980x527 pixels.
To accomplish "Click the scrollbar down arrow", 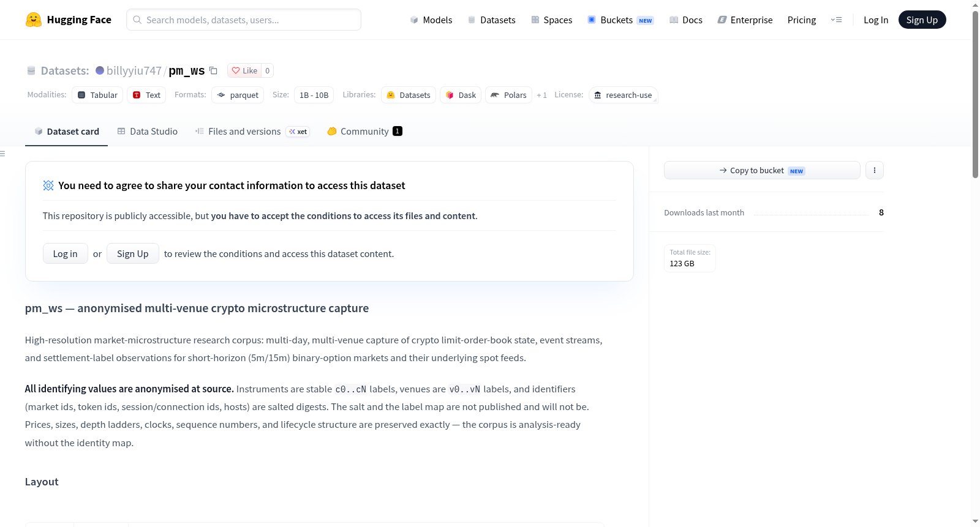I will pos(975,521).
